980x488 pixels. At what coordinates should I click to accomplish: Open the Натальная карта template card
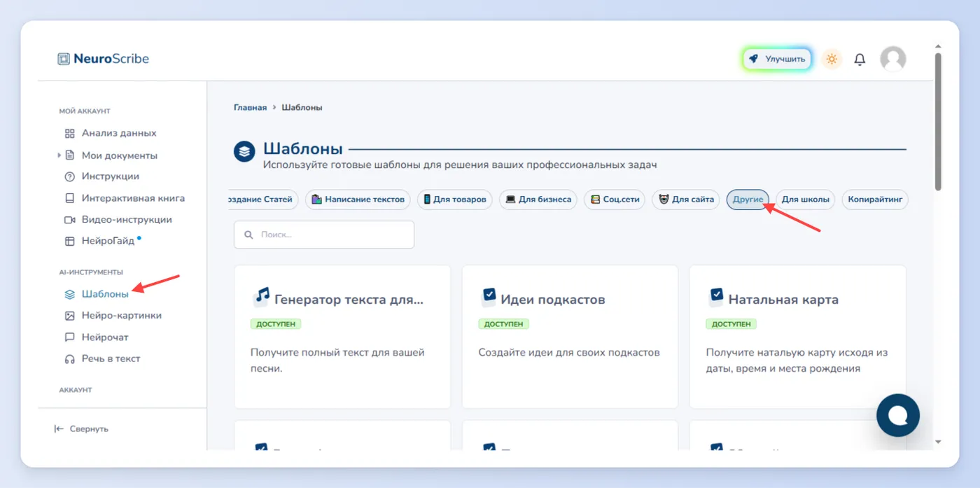[x=797, y=337]
